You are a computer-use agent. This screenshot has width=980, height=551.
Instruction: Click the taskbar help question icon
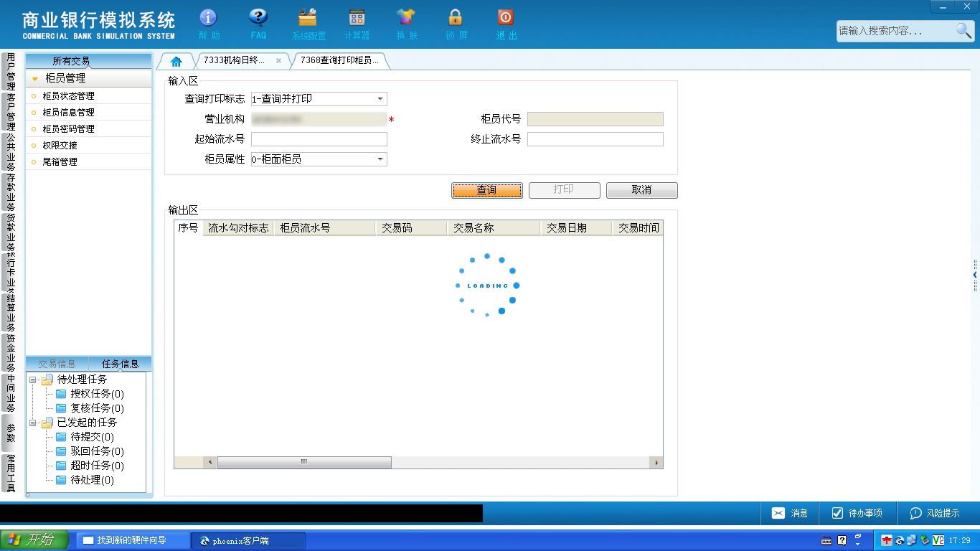[842, 540]
